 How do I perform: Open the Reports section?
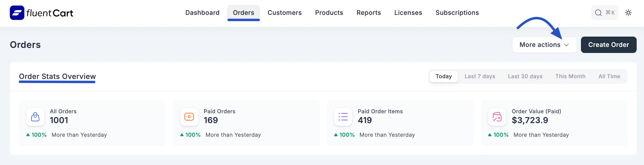pyautogui.click(x=369, y=13)
